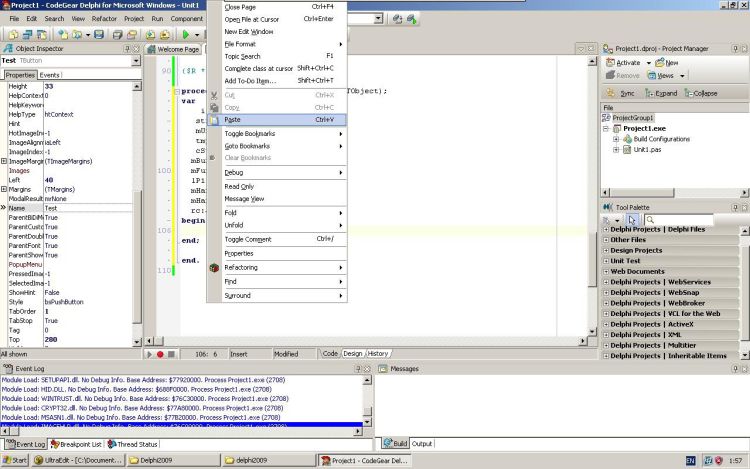This screenshot has width=750, height=469.
Task: Click the Add File to Project icon
Action: tap(150, 34)
